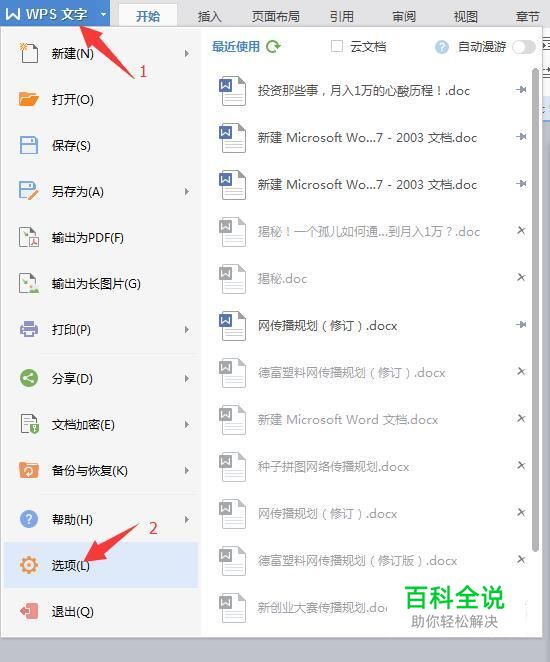Open the 章节 ribbon tab
This screenshot has height=662, width=550.
[528, 16]
